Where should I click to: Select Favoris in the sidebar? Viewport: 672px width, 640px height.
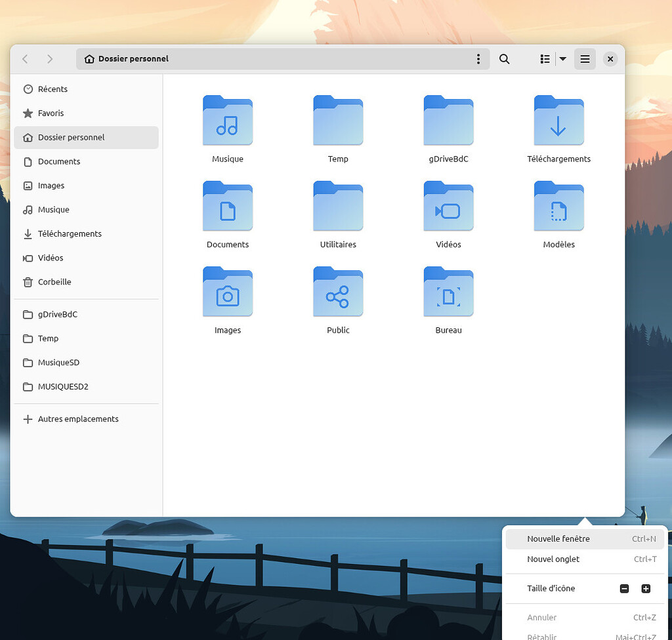point(51,113)
